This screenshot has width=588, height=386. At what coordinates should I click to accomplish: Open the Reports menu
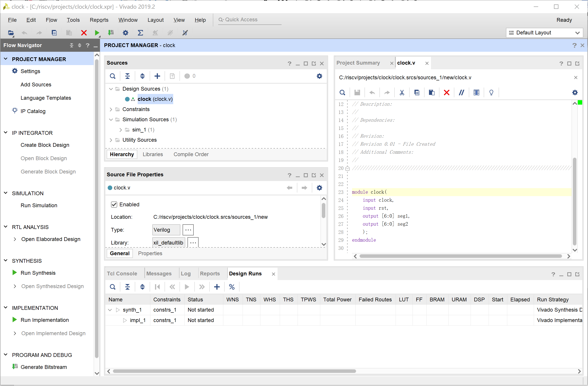99,20
